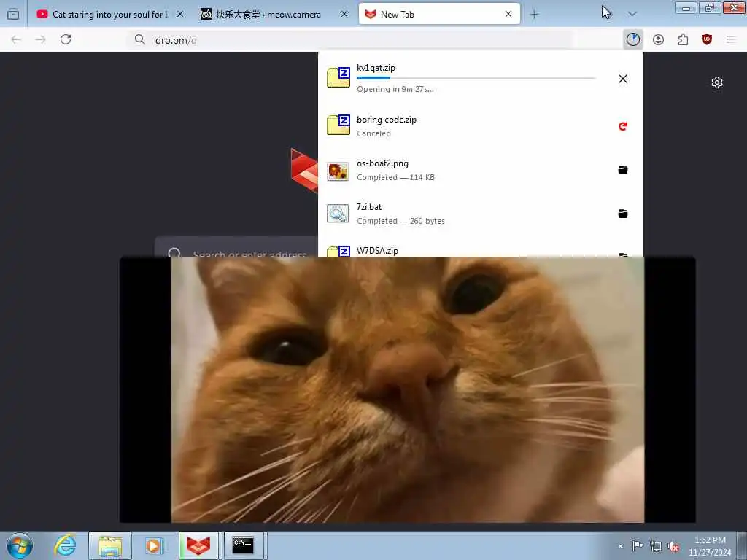This screenshot has height=560, width=747.
Task: Open the browser hamburger menu
Action: 731,39
